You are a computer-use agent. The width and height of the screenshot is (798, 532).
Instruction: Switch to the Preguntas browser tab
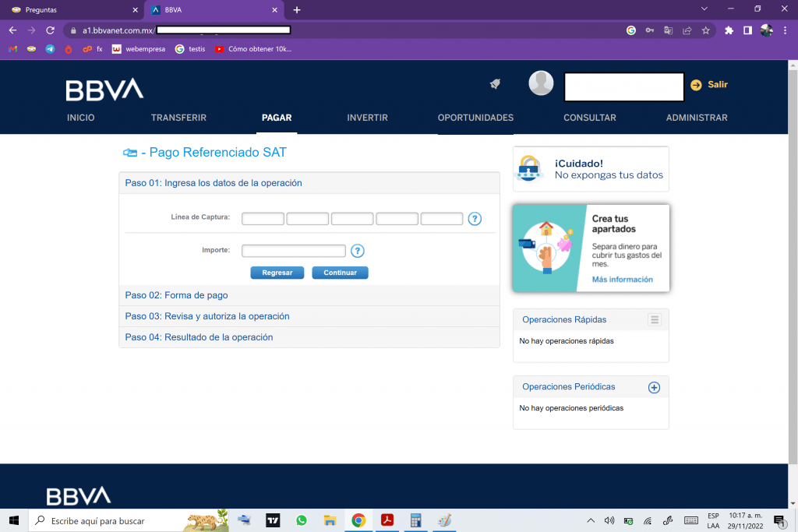[x=72, y=9]
